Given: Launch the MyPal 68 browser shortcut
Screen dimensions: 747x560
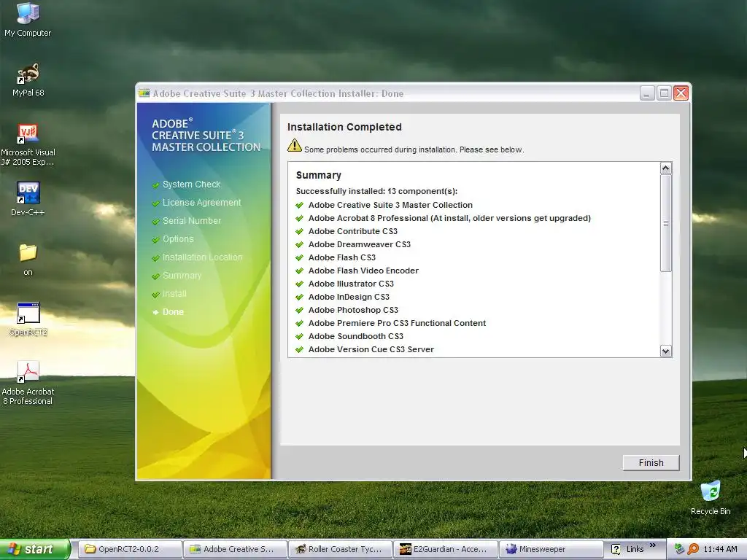Looking at the screenshot, I should pos(28,79).
